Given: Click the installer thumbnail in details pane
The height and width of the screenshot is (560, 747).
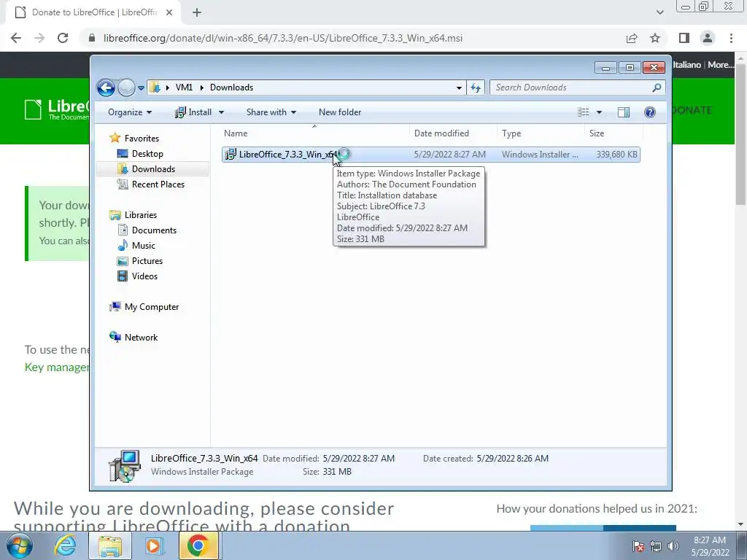Looking at the screenshot, I should coord(124,466).
